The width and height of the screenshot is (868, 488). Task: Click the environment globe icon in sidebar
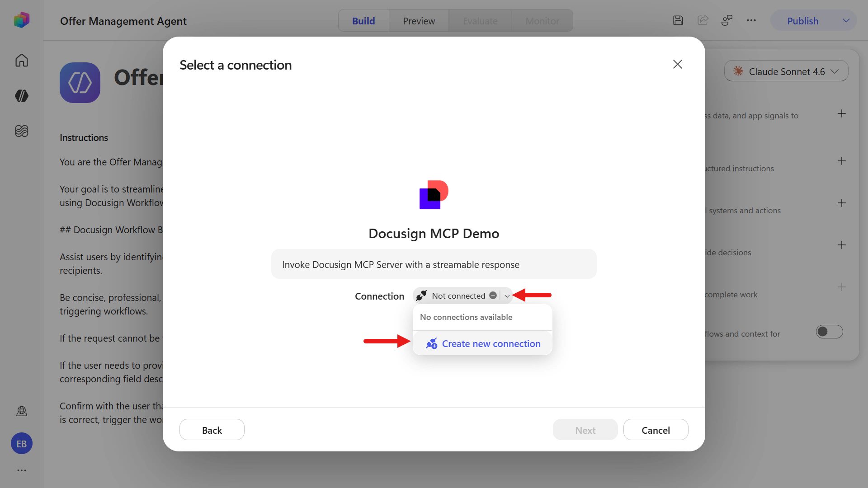(x=21, y=411)
